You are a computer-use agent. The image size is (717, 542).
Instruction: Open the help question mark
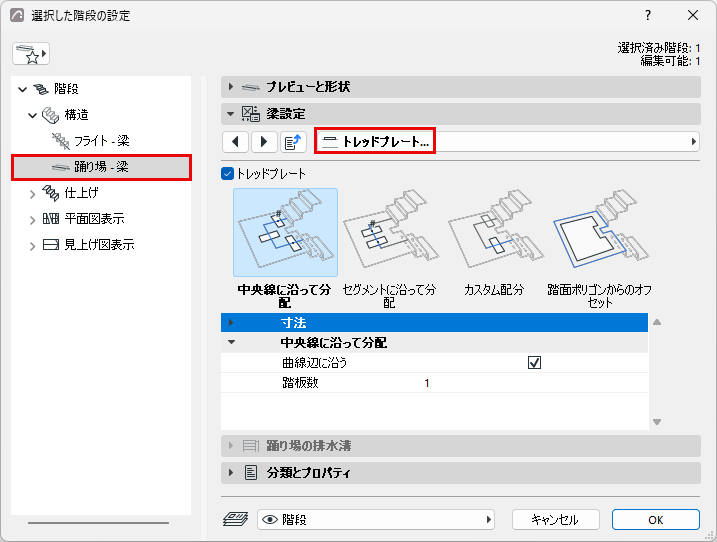[647, 15]
